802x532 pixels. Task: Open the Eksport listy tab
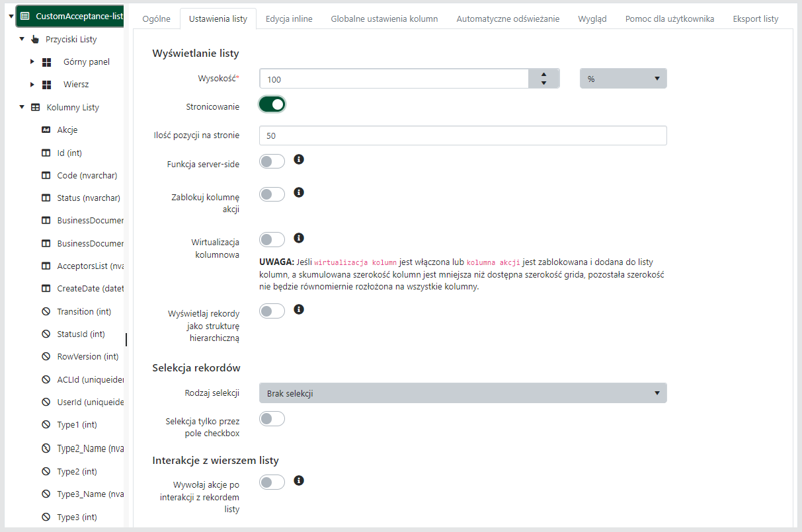pos(755,19)
